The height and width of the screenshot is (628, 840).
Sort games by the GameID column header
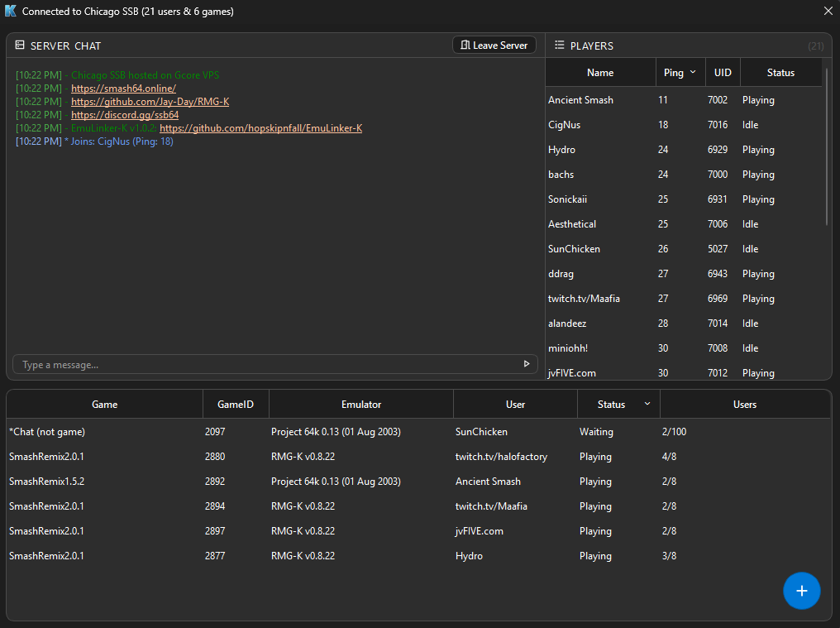[235, 405]
